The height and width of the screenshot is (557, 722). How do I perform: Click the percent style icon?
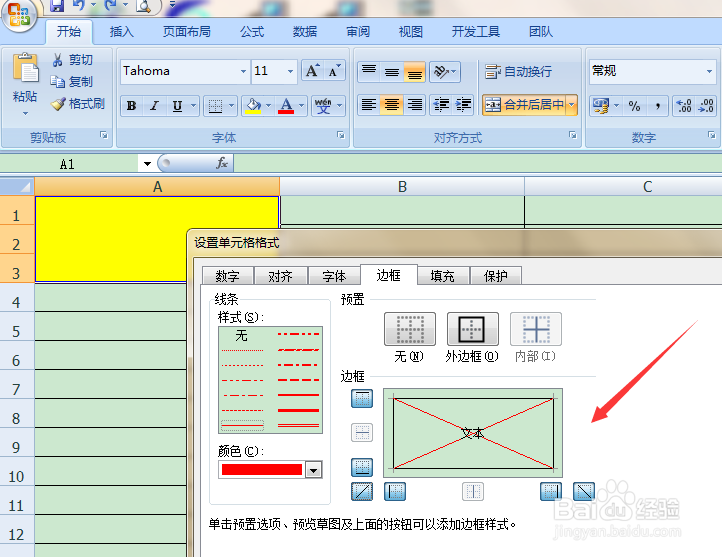(x=635, y=106)
